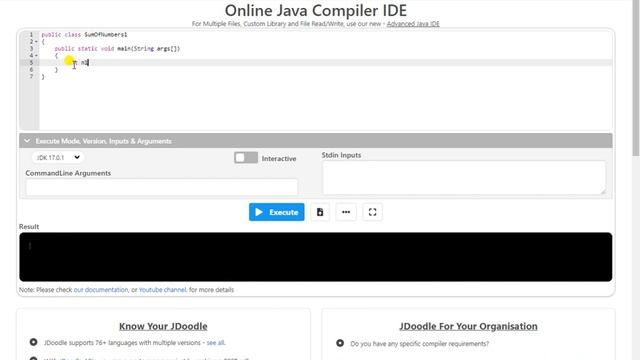Click 'Do you have any specific compiler requirements?' text
Viewport: 640px width, 360px height.
click(x=420, y=344)
